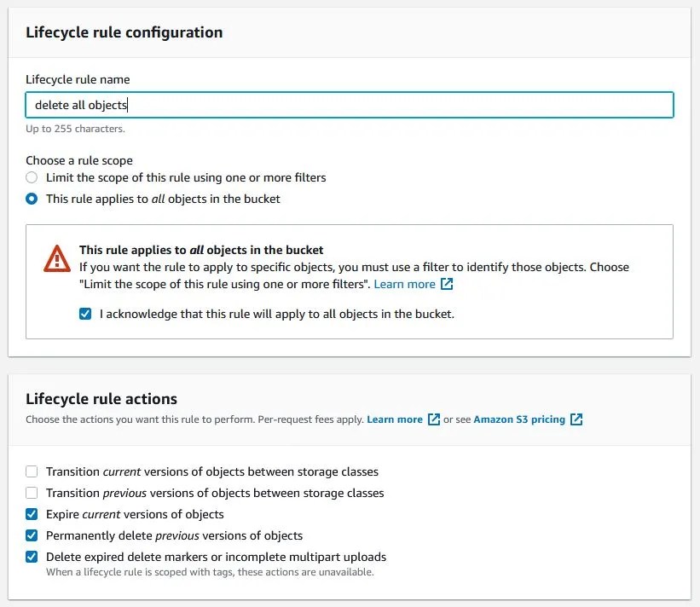Select "Limit the scope of this rule" option
Viewport: 700px width, 607px height.
[31, 177]
